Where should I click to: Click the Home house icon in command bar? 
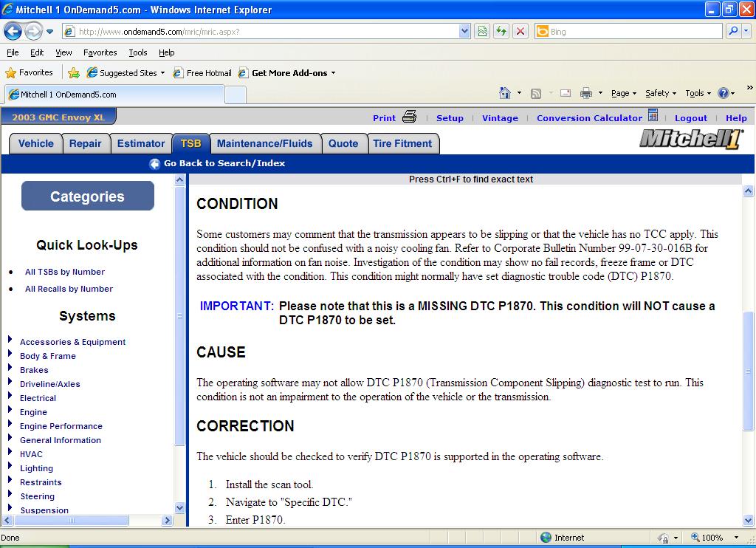505,93
